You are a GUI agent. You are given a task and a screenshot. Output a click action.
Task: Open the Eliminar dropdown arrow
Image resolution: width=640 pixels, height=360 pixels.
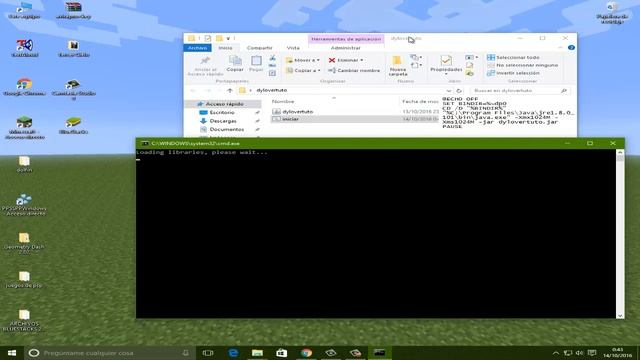click(362, 60)
